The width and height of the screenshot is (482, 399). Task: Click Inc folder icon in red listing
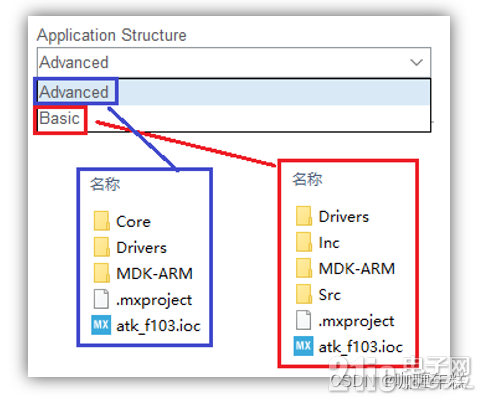(304, 242)
